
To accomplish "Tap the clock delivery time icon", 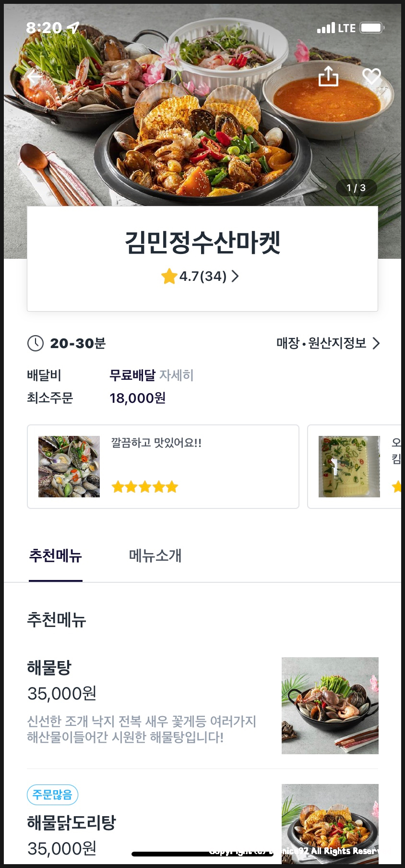I will [36, 343].
